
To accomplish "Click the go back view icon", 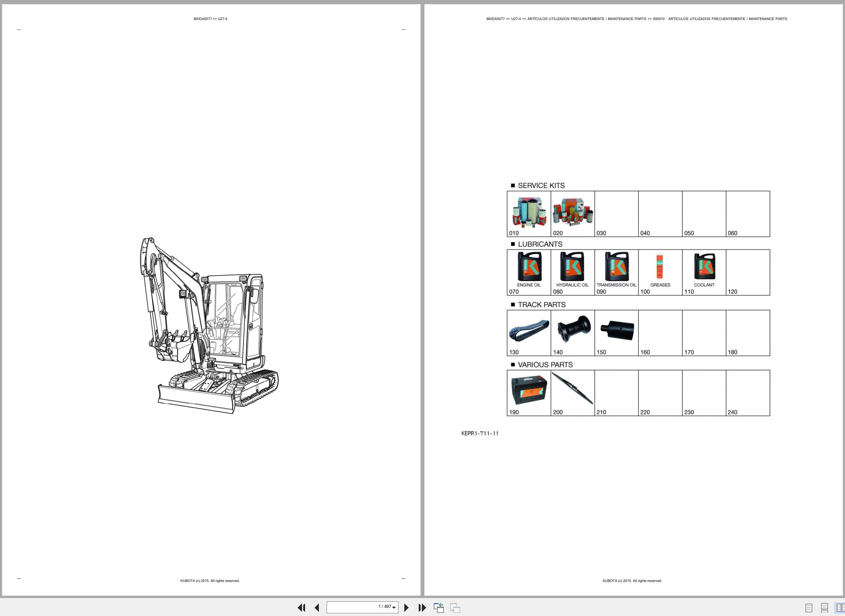I will pos(439,608).
